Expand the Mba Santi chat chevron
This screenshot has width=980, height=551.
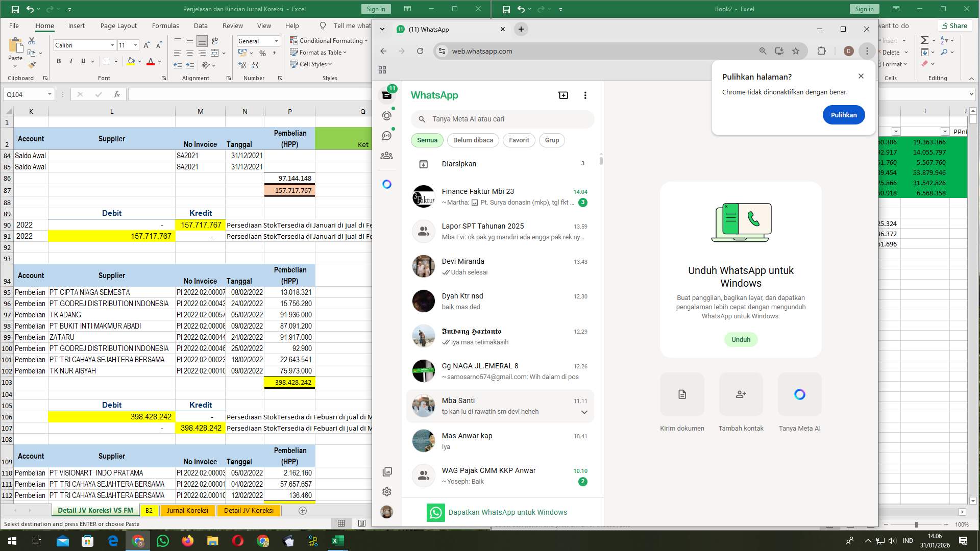(x=584, y=412)
